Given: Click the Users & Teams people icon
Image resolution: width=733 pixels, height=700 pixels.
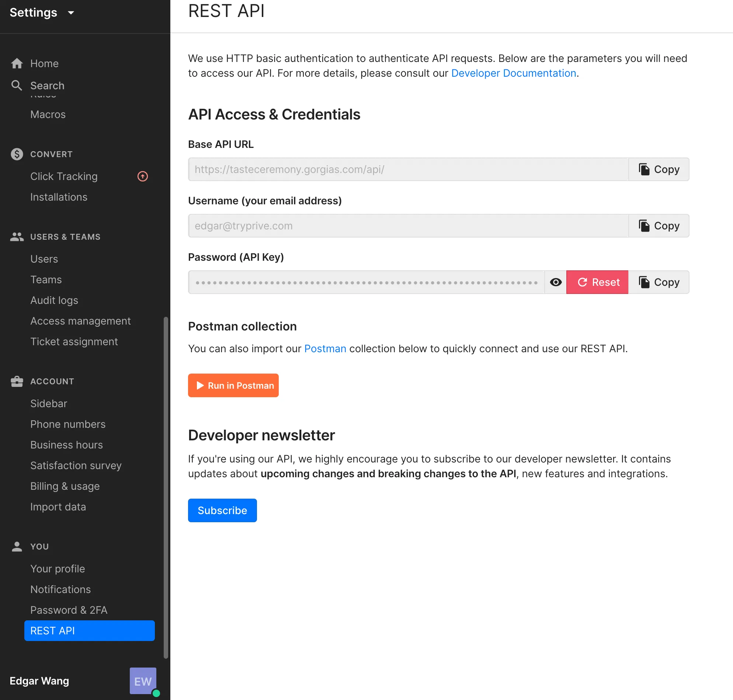Looking at the screenshot, I should (x=17, y=236).
